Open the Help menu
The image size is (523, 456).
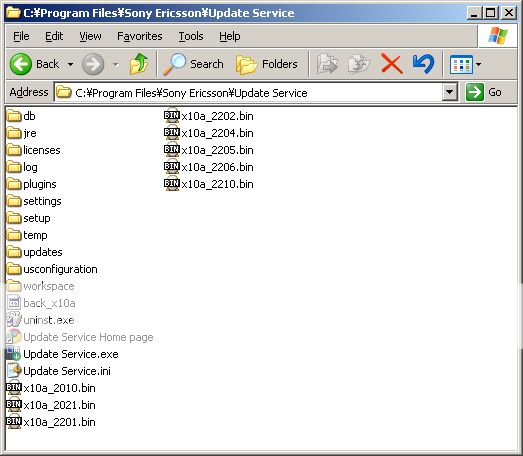pyautogui.click(x=229, y=36)
